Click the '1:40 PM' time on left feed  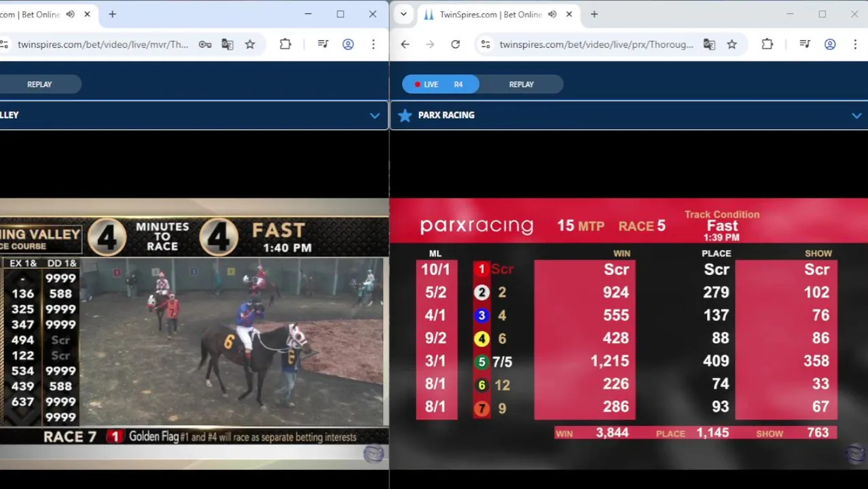point(287,248)
